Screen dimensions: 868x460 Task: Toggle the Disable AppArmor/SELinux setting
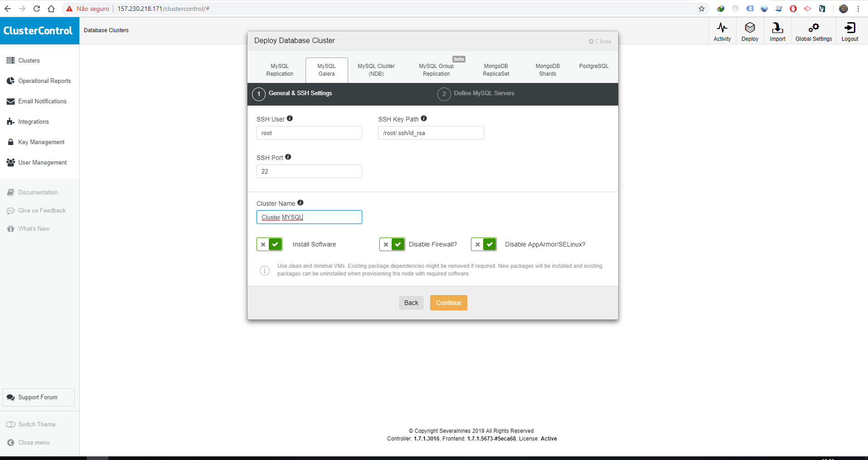pos(477,244)
